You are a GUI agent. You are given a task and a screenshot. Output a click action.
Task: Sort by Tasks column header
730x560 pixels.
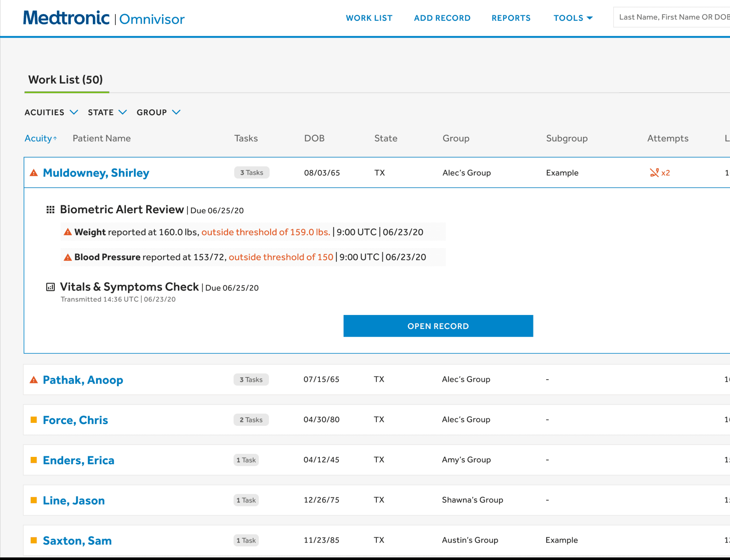tap(246, 138)
